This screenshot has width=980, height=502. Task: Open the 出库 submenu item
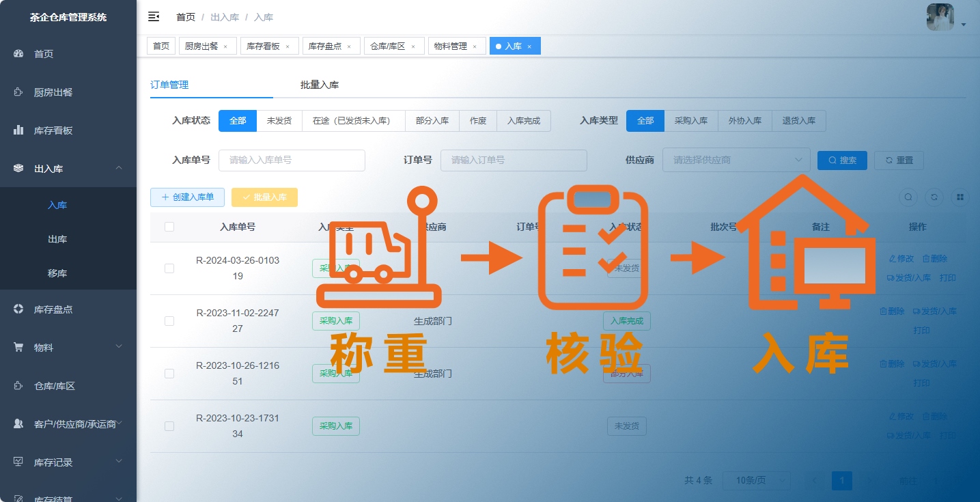[57, 240]
